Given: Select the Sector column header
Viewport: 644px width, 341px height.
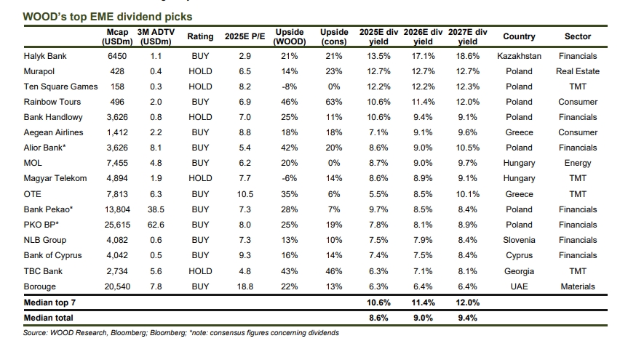Looking at the screenshot, I should (578, 36).
